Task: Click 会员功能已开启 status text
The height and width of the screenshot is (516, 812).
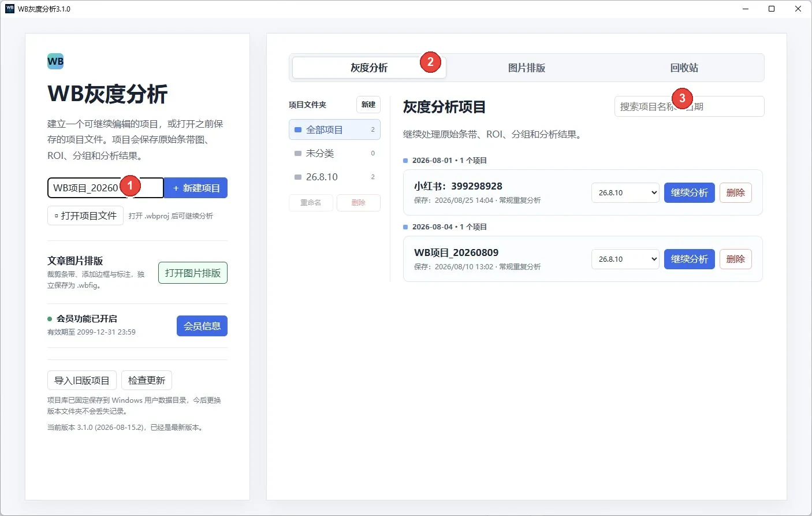Action: click(87, 318)
